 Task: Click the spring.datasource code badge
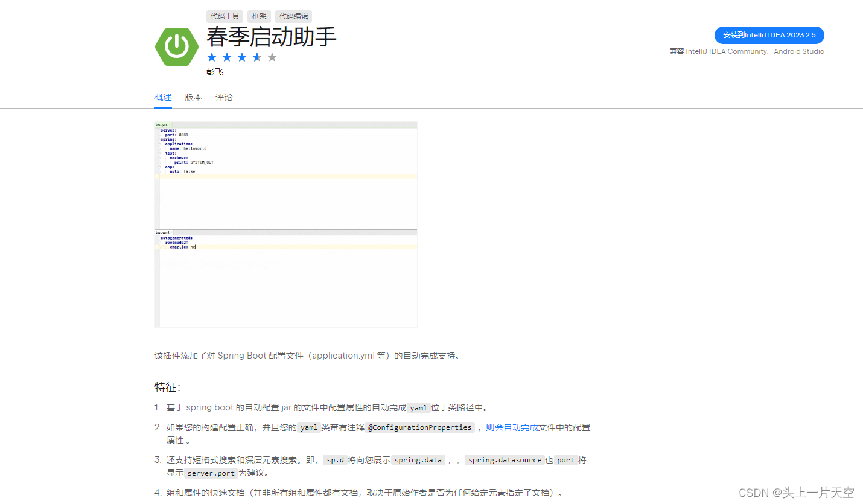click(505, 459)
